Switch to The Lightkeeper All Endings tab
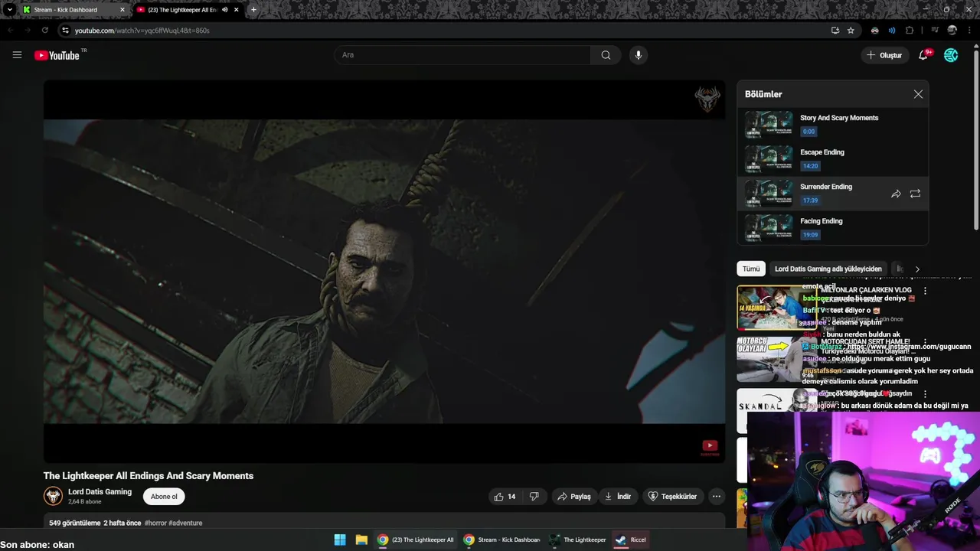 point(184,10)
